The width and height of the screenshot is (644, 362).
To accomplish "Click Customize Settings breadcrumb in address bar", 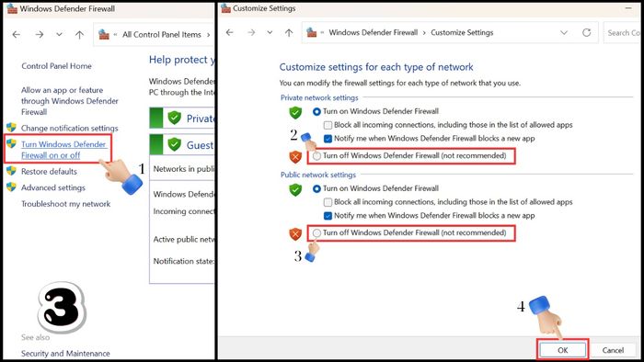I will coord(462,32).
